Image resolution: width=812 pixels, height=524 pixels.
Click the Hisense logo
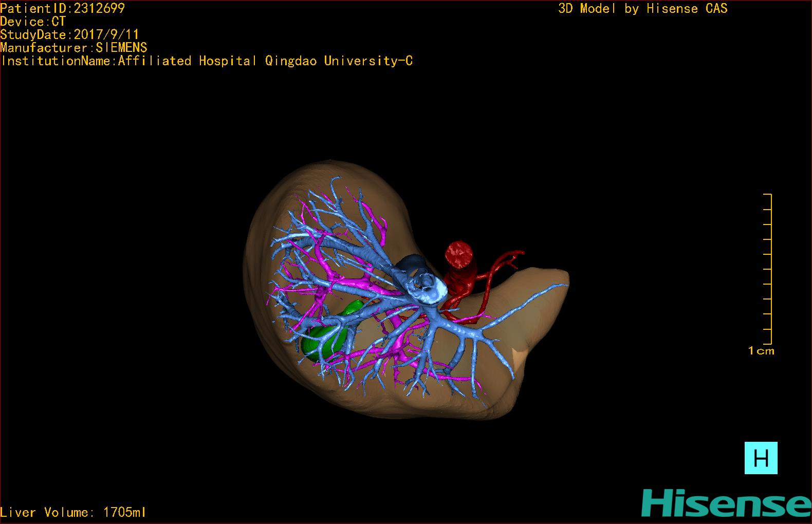point(726,503)
